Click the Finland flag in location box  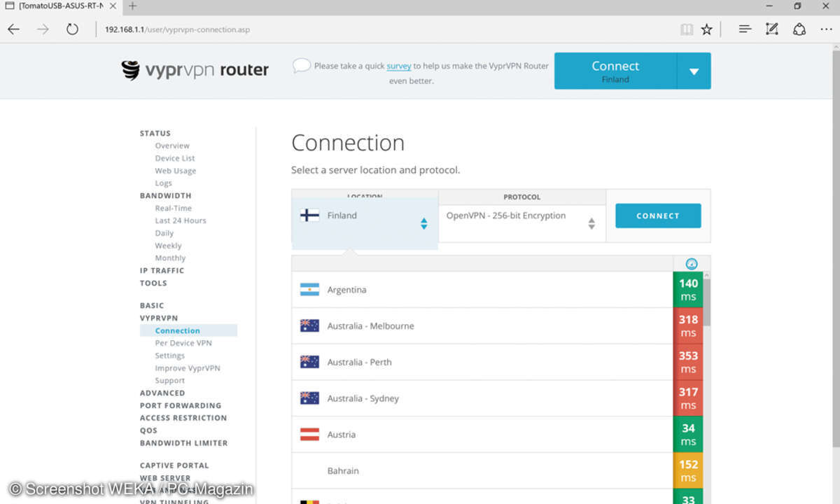(x=309, y=216)
